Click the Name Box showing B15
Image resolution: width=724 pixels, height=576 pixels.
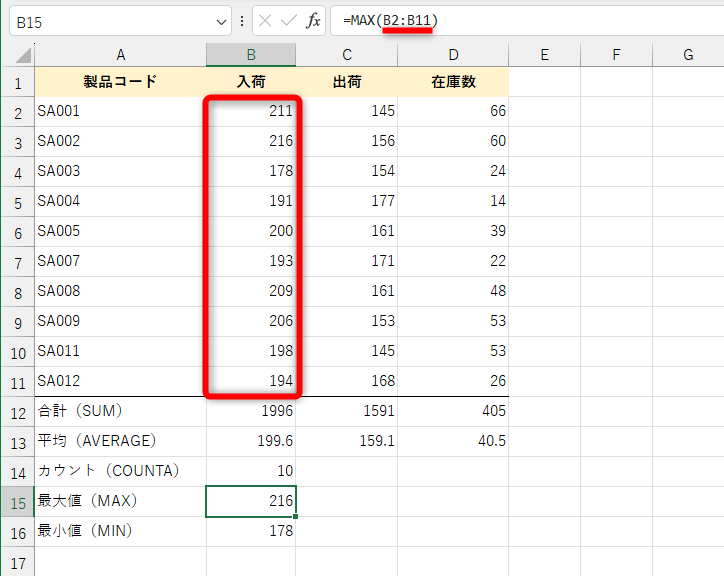pos(120,21)
